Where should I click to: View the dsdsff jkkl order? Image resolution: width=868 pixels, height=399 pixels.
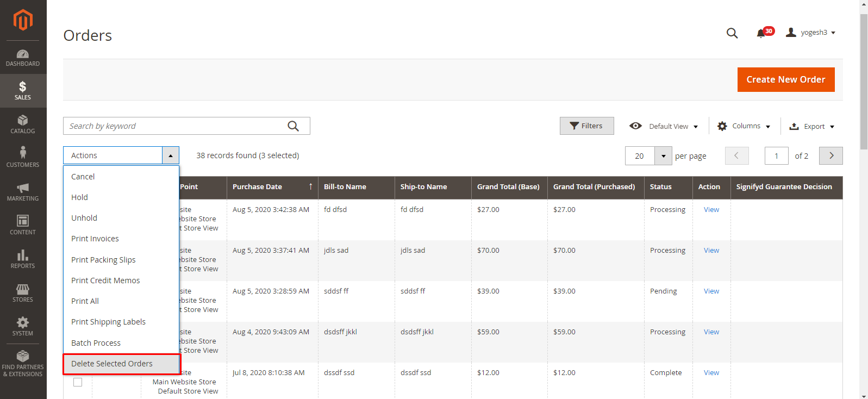(711, 332)
